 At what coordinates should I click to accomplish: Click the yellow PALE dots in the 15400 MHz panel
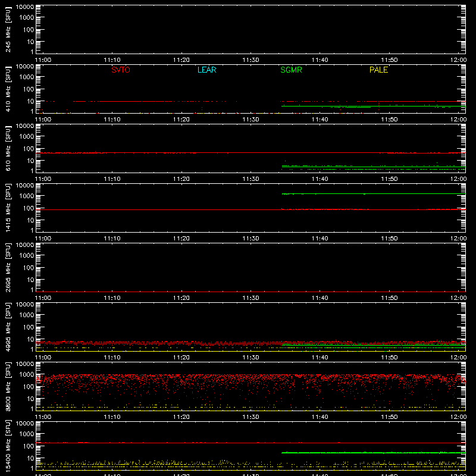(250, 464)
